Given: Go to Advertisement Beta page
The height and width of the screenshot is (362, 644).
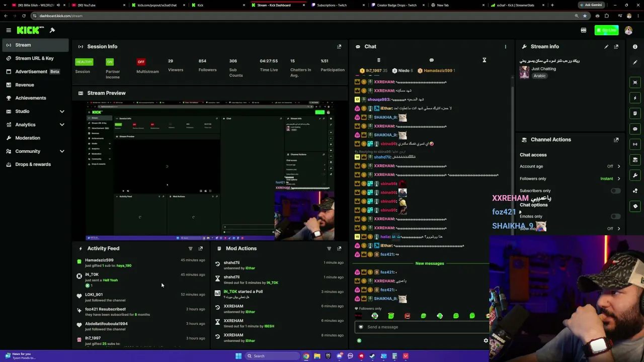Looking at the screenshot, I should pyautogui.click(x=34, y=72).
